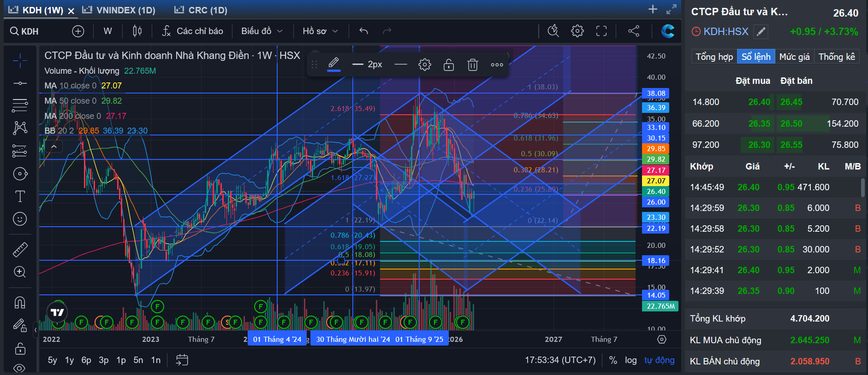
Task: Set chart range to 6p
Action: [x=86, y=360]
